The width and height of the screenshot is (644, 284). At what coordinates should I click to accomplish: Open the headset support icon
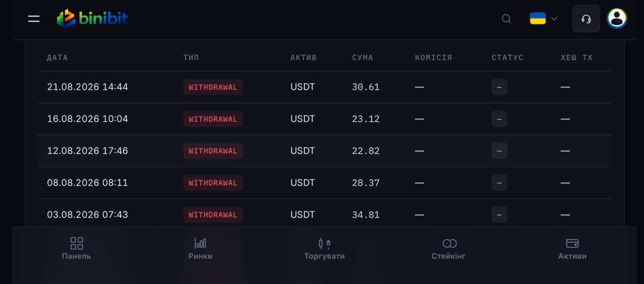[x=586, y=19]
